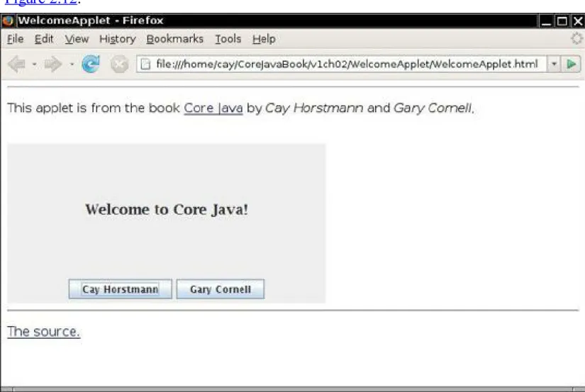The width and height of the screenshot is (585, 392).
Task: Open the Figure link above the window
Action: tap(40, 1)
